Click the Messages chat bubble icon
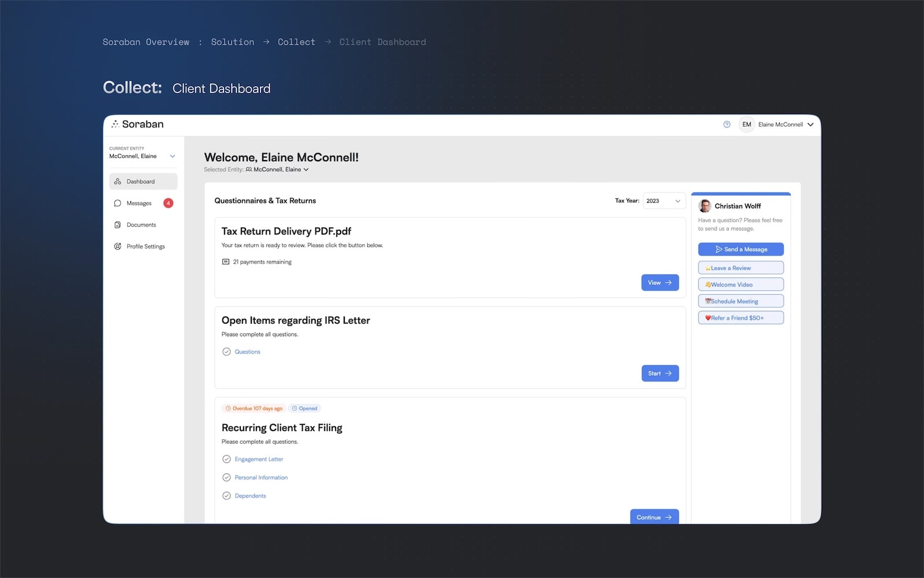Screen dimensions: 924x578 (x=118, y=203)
